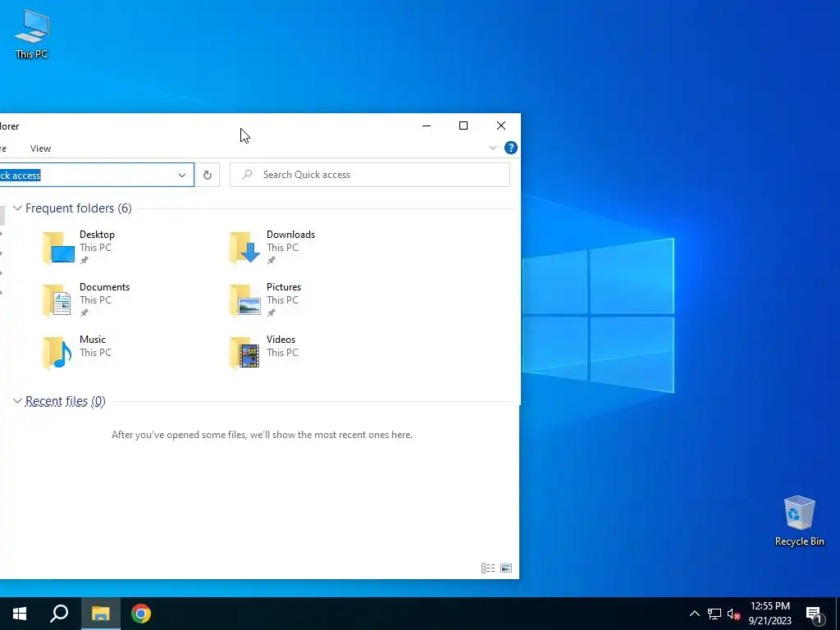Open the Music folder icon
Viewport: 840px width, 630px height.
[57, 353]
